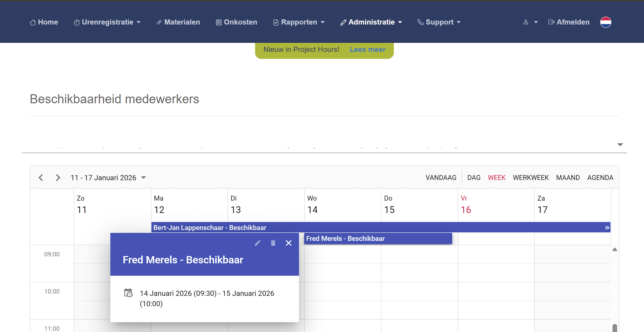Close the Fred Merels popup
This screenshot has height=332, width=644.
289,243
